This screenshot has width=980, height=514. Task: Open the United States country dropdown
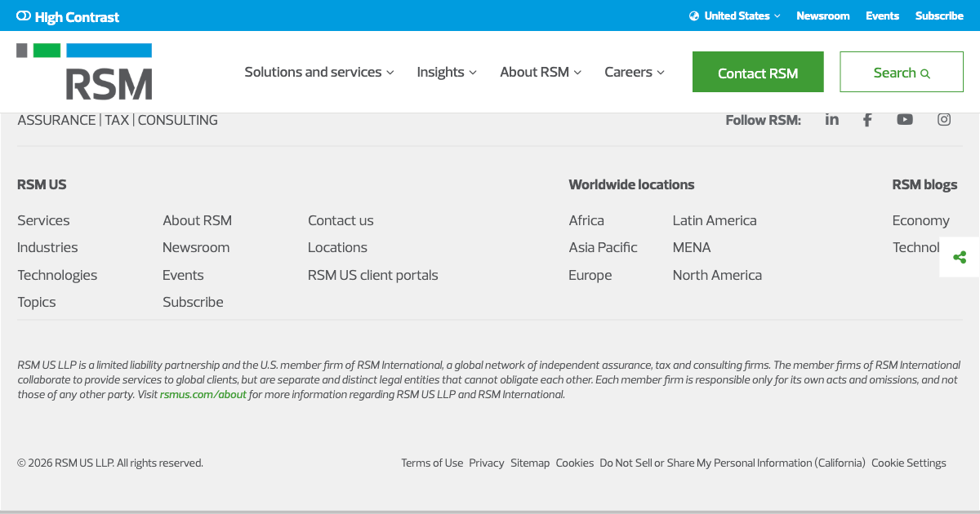[735, 16]
